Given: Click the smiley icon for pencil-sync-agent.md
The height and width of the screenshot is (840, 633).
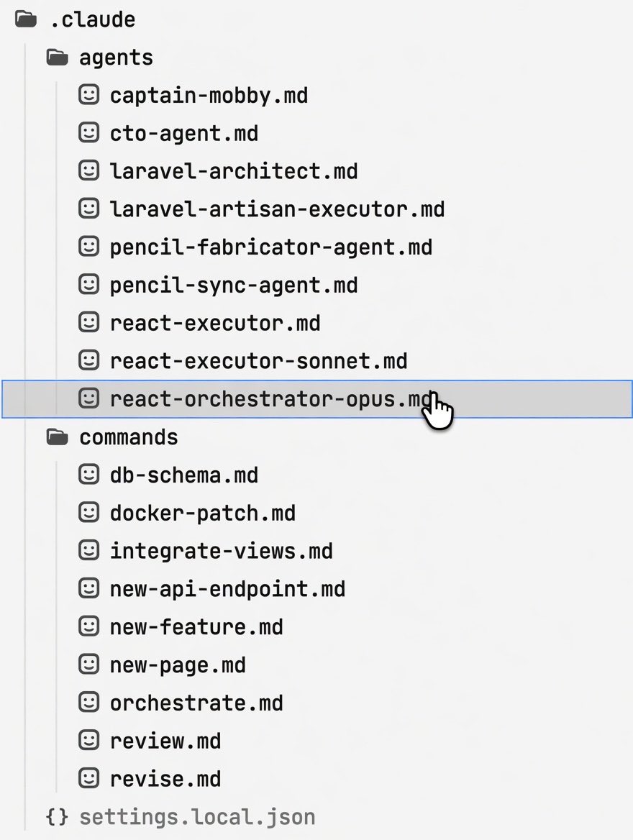Looking at the screenshot, I should 89,285.
